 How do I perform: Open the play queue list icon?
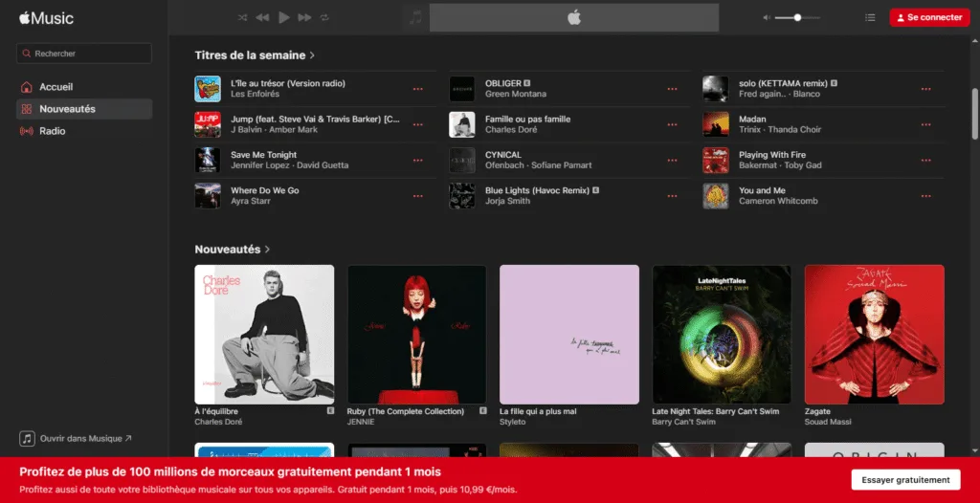870,17
